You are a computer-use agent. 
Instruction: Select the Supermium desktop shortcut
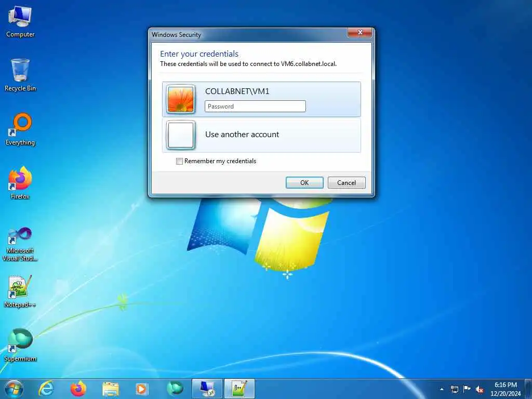point(20,345)
